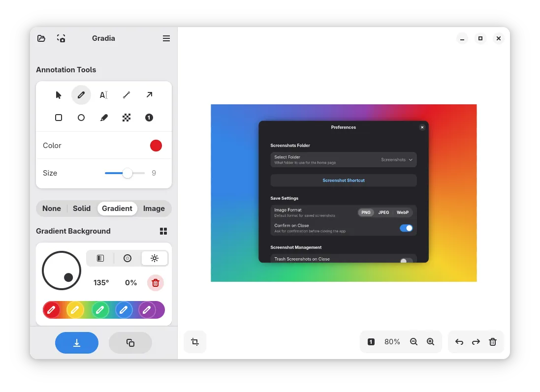The image size is (540, 392).
Task: Edit the purple gradient color stop
Action: (x=147, y=310)
